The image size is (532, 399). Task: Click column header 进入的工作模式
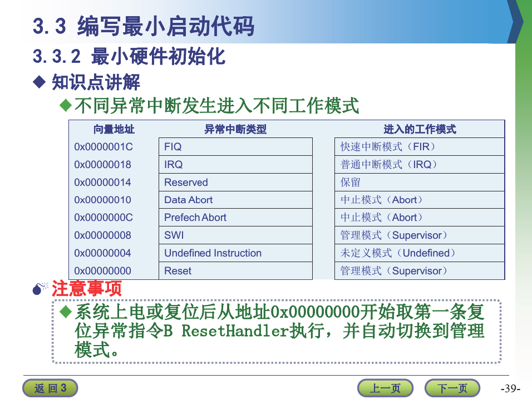(x=420, y=129)
